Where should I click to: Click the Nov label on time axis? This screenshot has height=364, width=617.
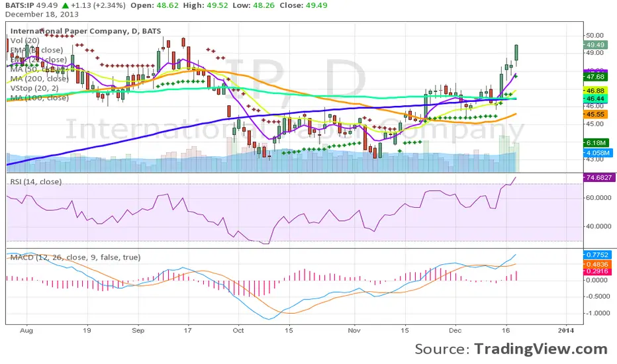click(x=354, y=330)
